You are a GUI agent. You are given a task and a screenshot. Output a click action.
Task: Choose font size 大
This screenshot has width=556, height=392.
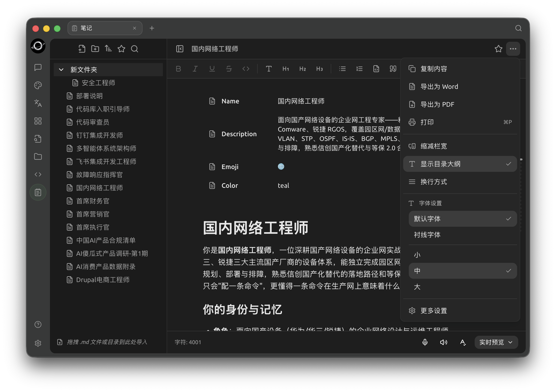point(462,287)
